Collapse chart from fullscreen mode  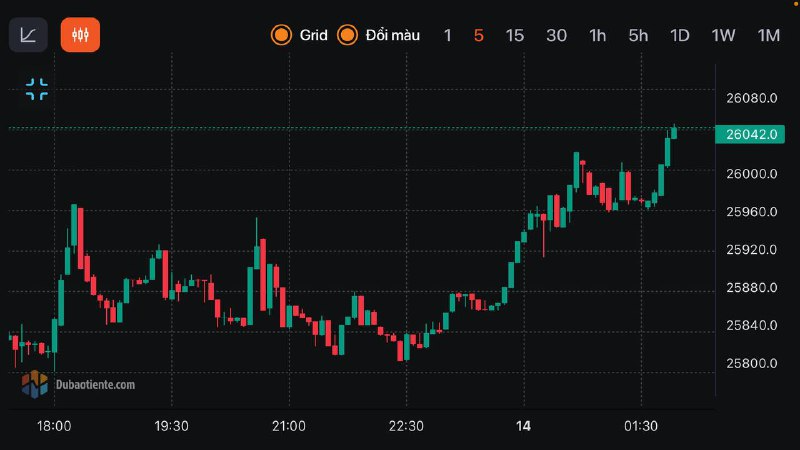pyautogui.click(x=37, y=89)
